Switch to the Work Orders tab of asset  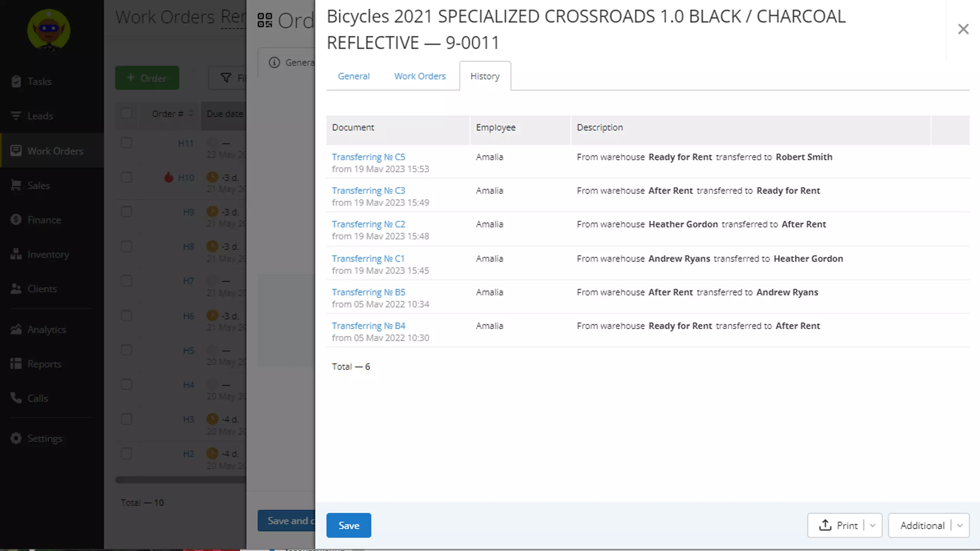click(x=420, y=76)
